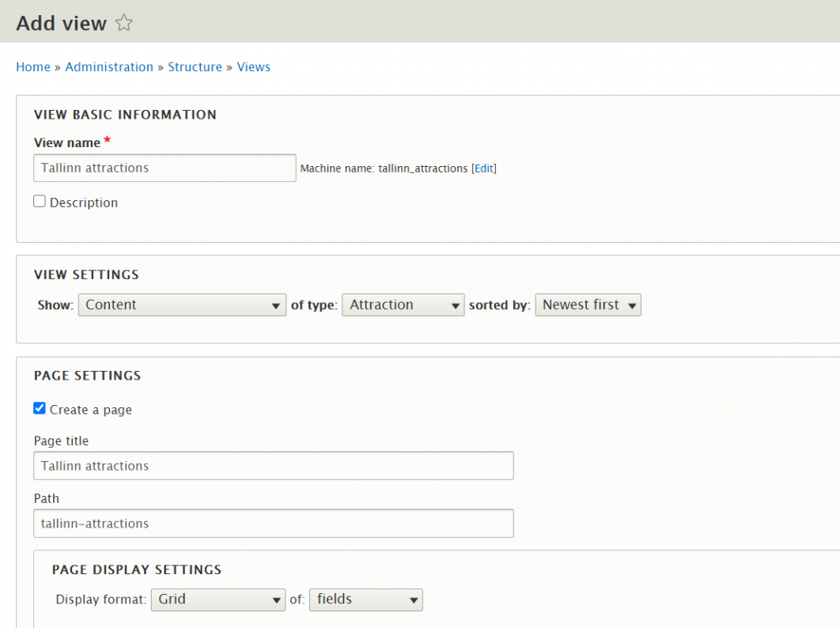The image size is (840, 628).
Task: Click inside the View name field
Action: pyautogui.click(x=164, y=168)
